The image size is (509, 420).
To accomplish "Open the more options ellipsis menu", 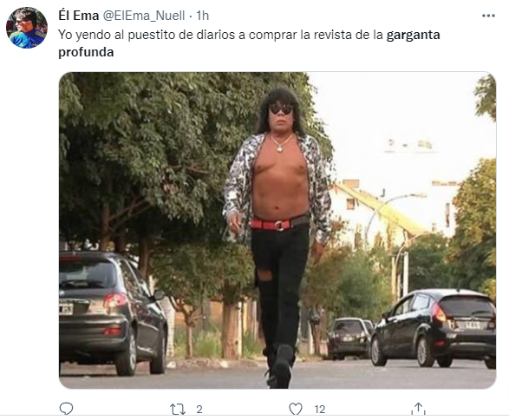I will point(488,16).
